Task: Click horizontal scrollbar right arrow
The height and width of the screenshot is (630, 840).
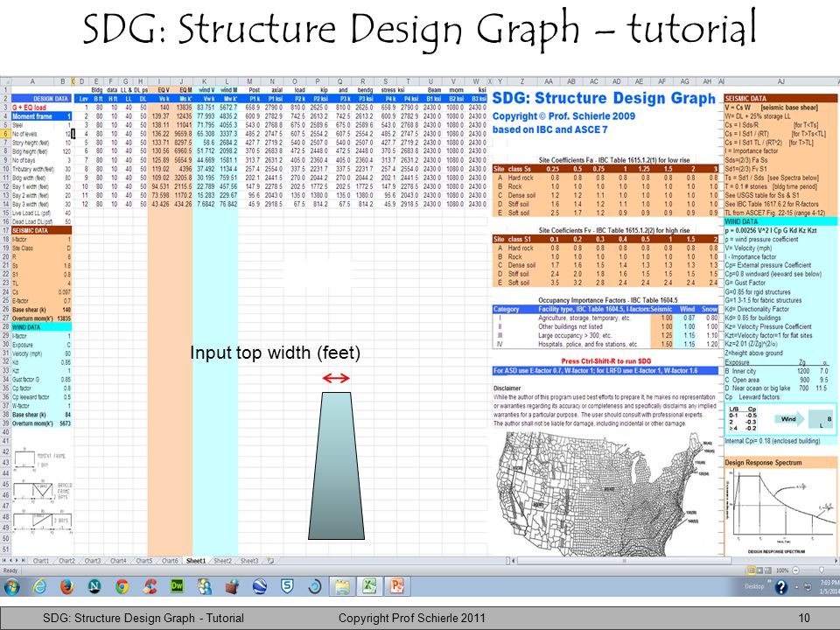Action: [x=836, y=561]
